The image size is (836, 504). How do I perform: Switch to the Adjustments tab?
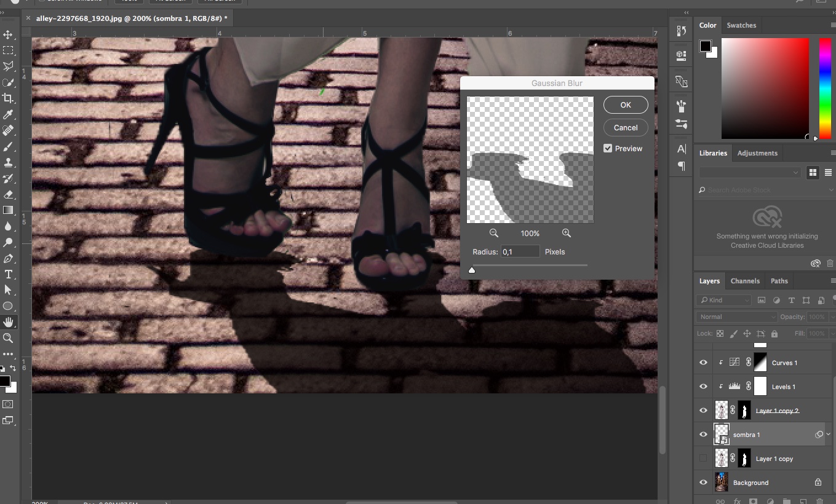point(757,153)
